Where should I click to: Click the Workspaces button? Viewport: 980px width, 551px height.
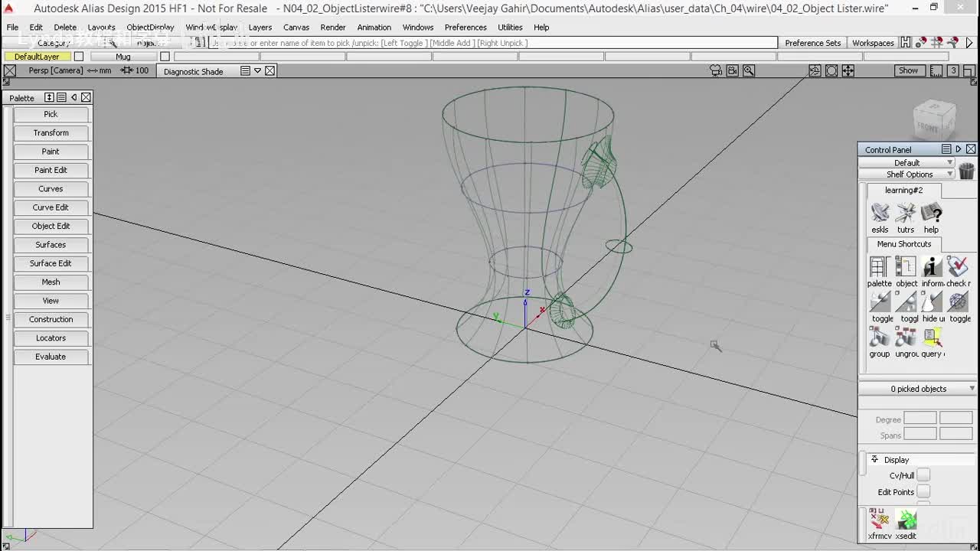pyautogui.click(x=873, y=43)
